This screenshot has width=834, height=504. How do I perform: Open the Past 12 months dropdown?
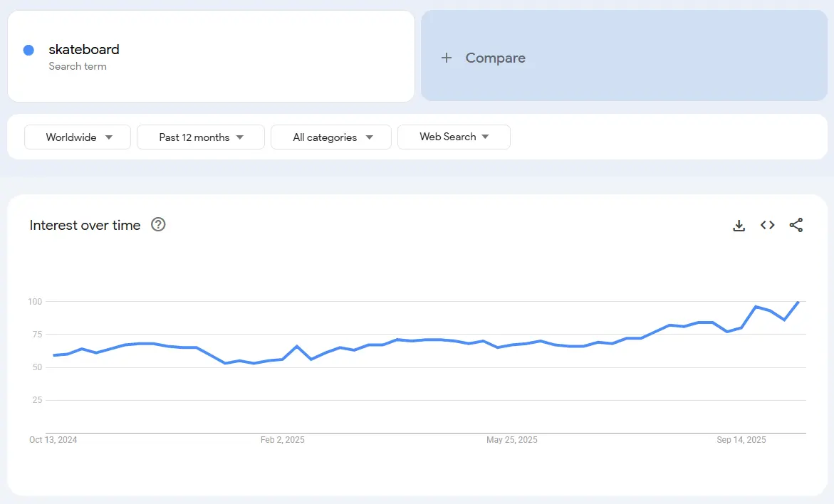coord(200,137)
